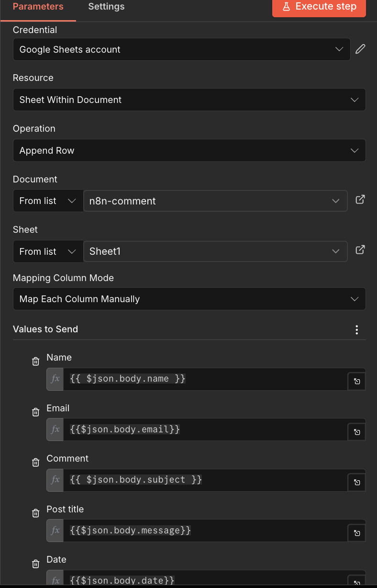The width and height of the screenshot is (377, 588).
Task: Open Values to Send options menu
Action: (x=356, y=329)
